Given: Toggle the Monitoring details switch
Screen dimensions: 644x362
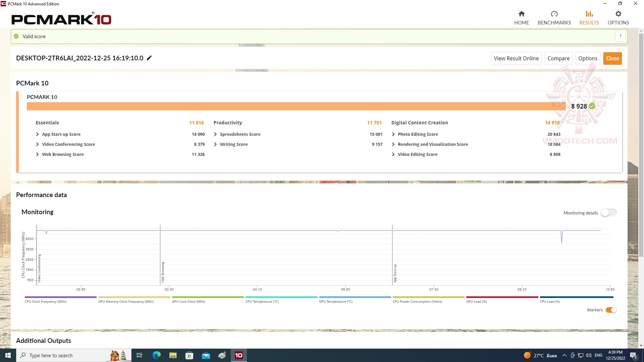Looking at the screenshot, I should pos(608,213).
